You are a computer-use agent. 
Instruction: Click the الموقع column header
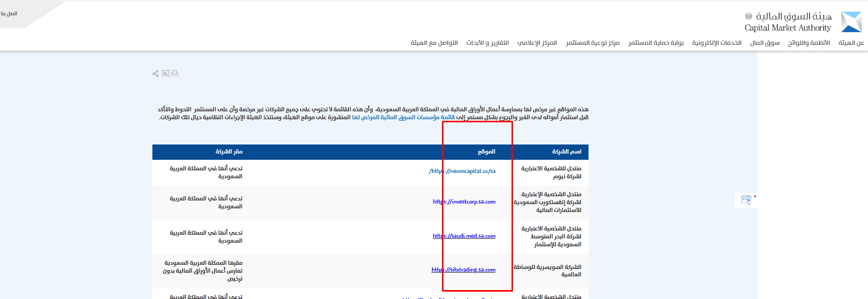pyautogui.click(x=486, y=151)
